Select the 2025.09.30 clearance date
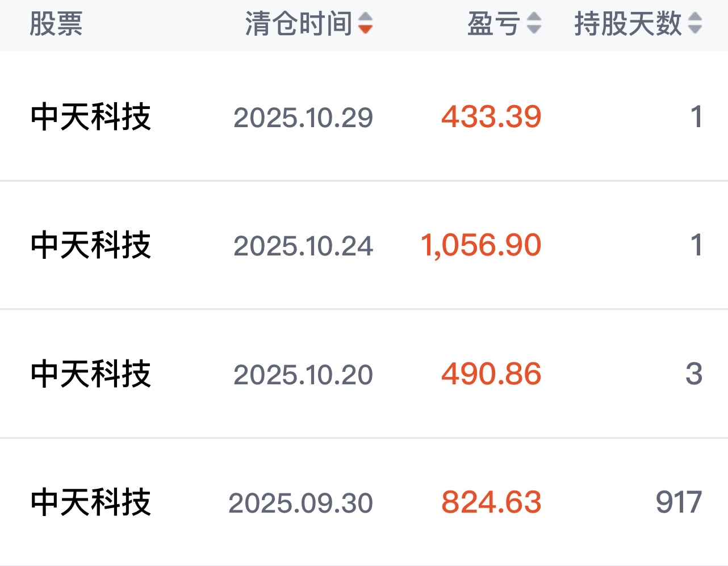The height and width of the screenshot is (566, 728). [x=300, y=503]
